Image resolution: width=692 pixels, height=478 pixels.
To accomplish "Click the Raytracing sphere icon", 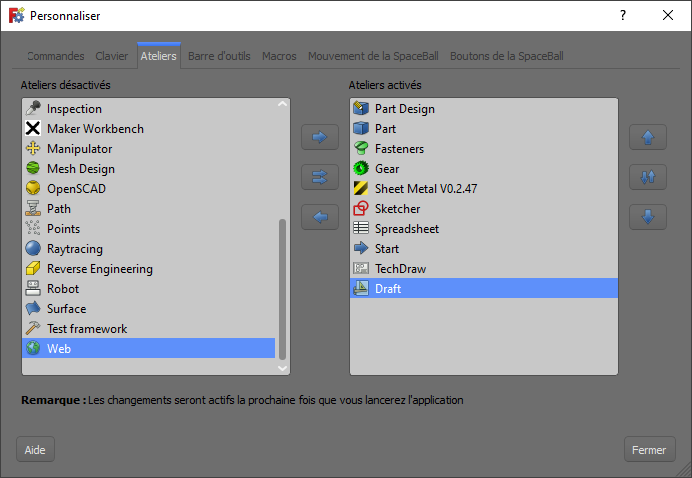I will 33,248.
